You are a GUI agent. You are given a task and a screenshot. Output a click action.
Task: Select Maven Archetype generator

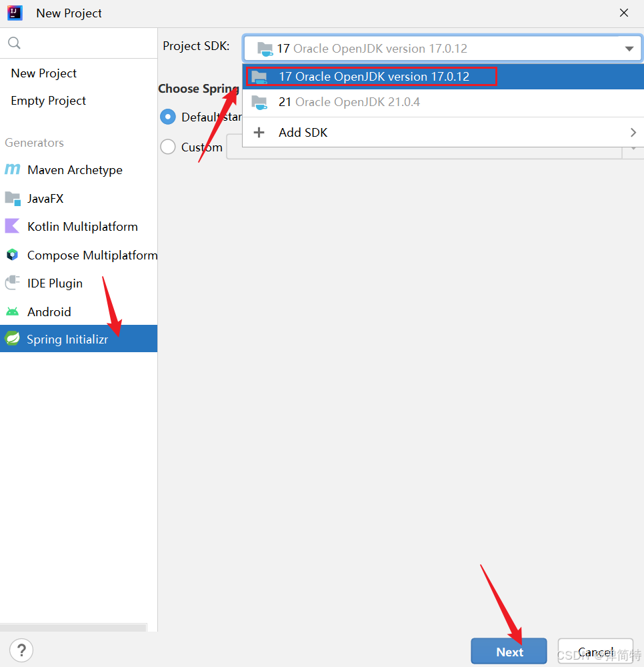pos(79,169)
